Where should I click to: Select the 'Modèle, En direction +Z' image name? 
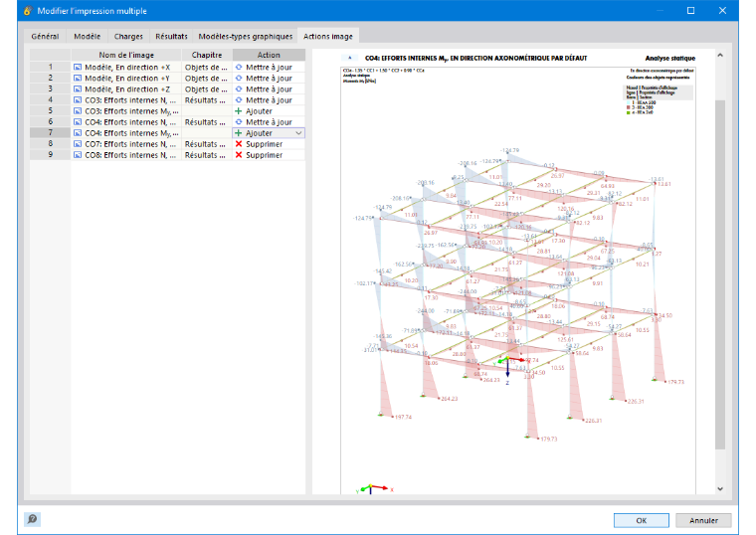pyautogui.click(x=127, y=89)
